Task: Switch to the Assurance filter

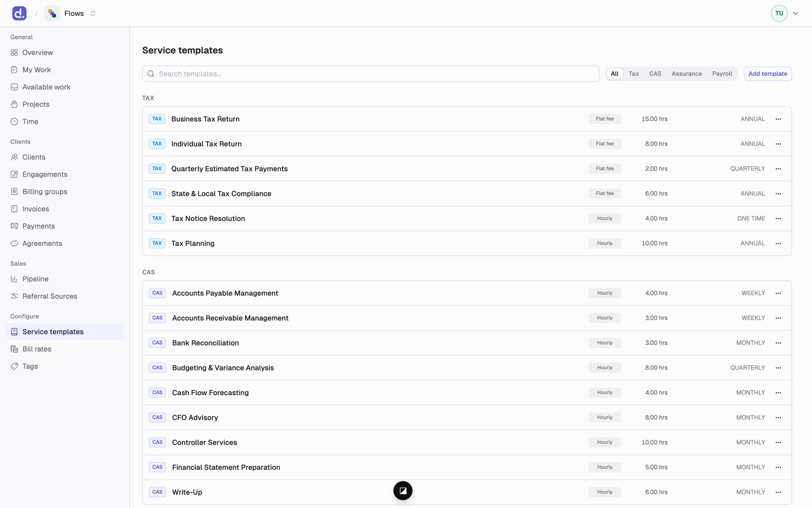Action: 687,74
